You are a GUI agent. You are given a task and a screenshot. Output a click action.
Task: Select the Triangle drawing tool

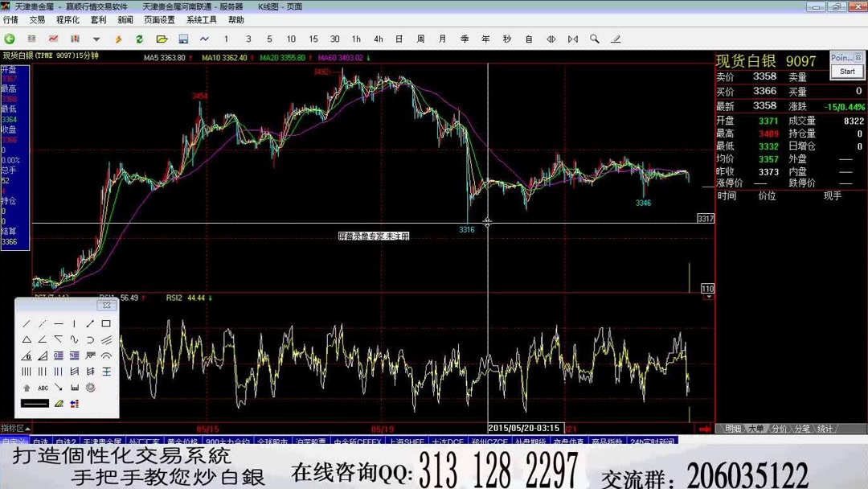27,339
